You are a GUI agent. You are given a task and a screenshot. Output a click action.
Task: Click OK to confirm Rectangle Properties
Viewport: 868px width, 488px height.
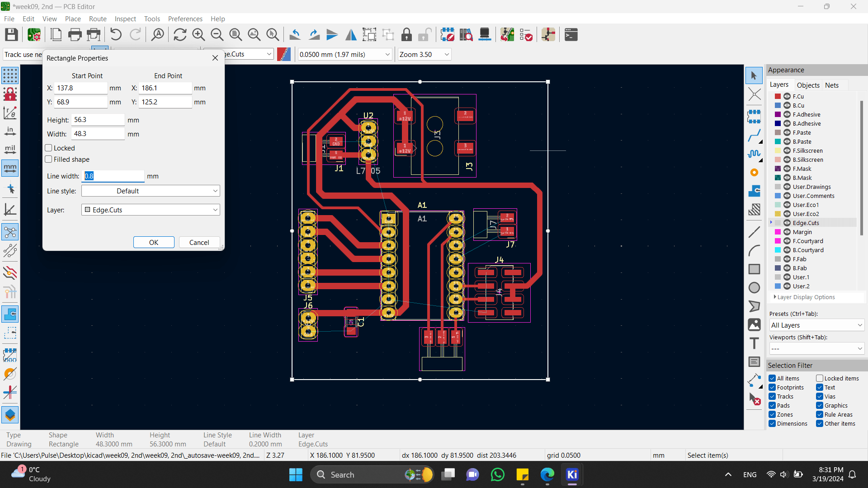[153, 242]
